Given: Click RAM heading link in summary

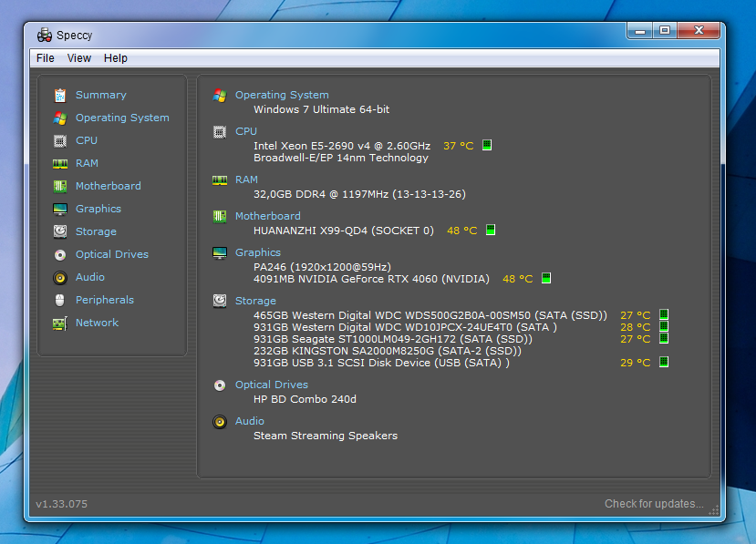Looking at the screenshot, I should click(246, 180).
